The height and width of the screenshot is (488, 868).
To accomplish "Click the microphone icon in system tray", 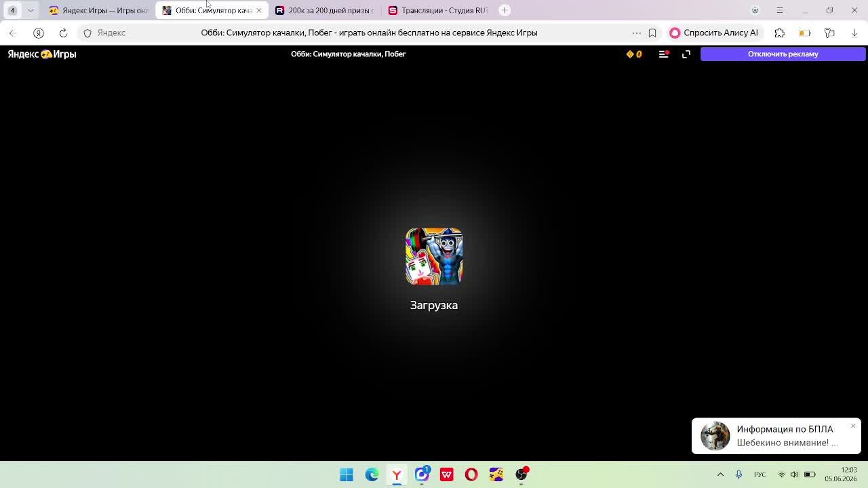I will (x=738, y=474).
